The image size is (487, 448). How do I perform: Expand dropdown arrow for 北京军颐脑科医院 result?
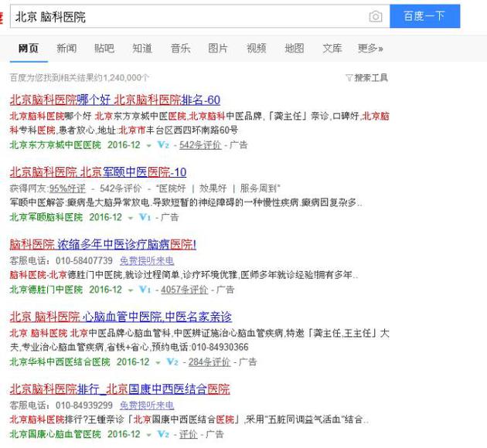coord(131,218)
